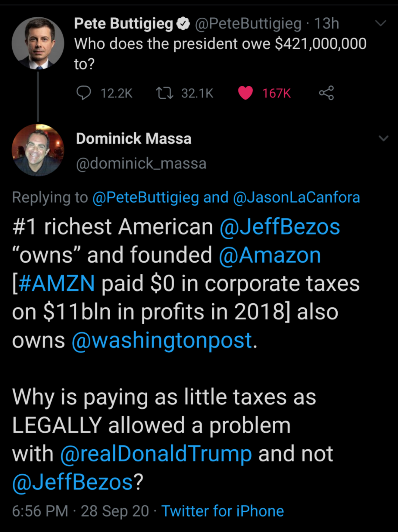Click the @PeteButtigieg handle
The height and width of the screenshot is (532, 398).
click(x=248, y=23)
